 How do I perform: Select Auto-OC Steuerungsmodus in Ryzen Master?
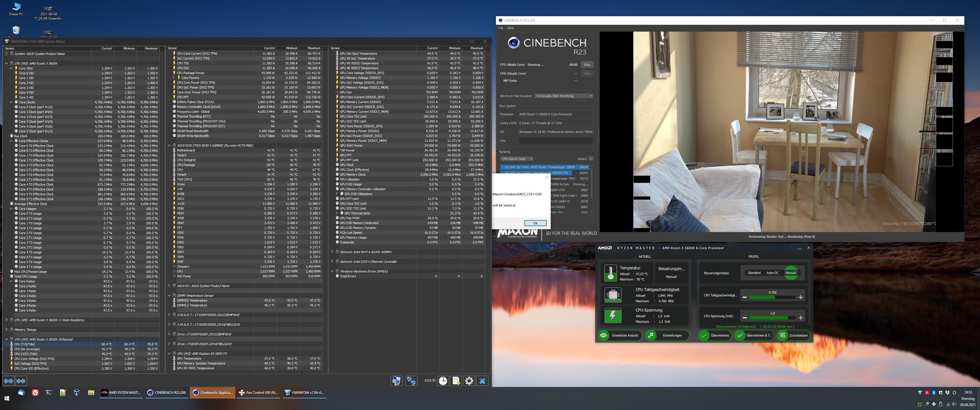click(x=772, y=273)
